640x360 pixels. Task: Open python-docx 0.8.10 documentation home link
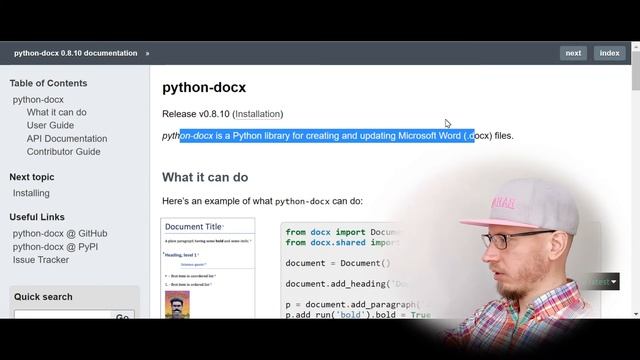[76, 53]
